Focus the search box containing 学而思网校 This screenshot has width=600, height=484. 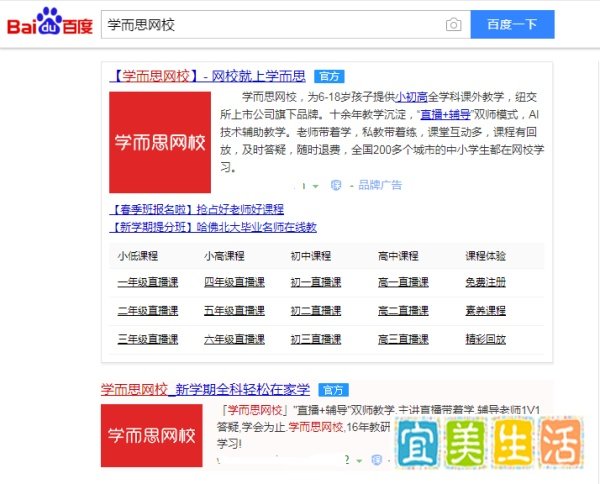pyautogui.click(x=285, y=24)
